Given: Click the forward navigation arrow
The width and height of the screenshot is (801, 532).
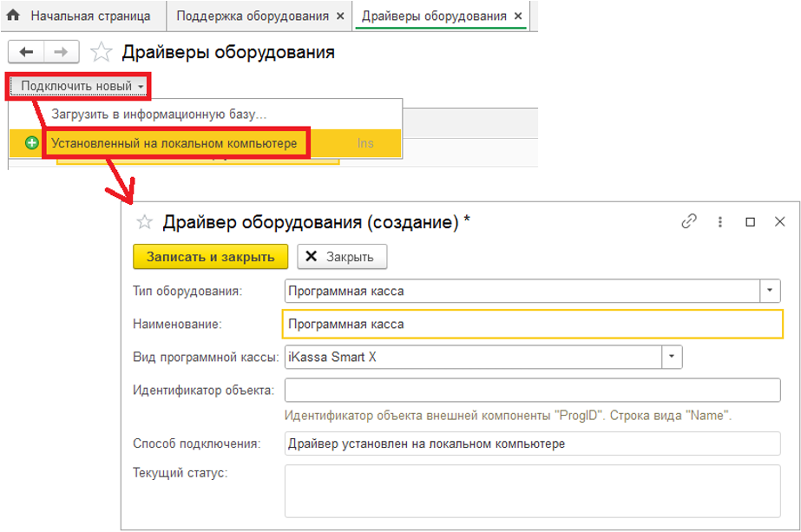Looking at the screenshot, I should coord(61,52).
